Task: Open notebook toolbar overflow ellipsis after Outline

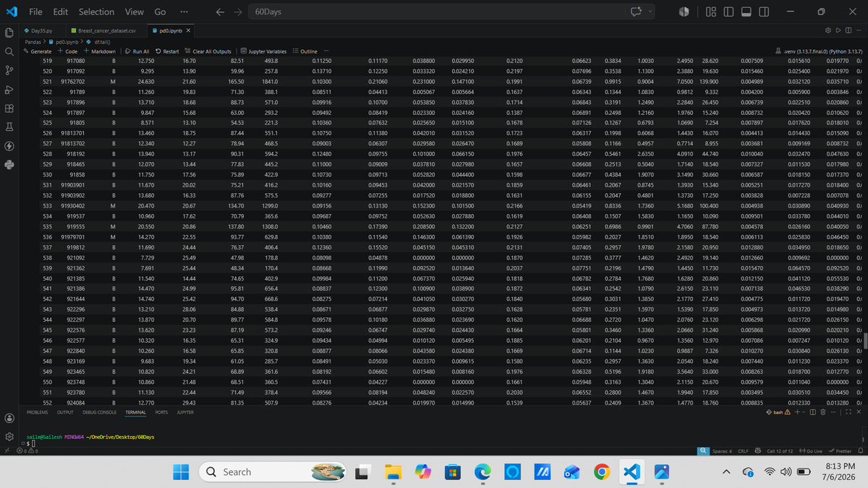Action: (x=327, y=51)
